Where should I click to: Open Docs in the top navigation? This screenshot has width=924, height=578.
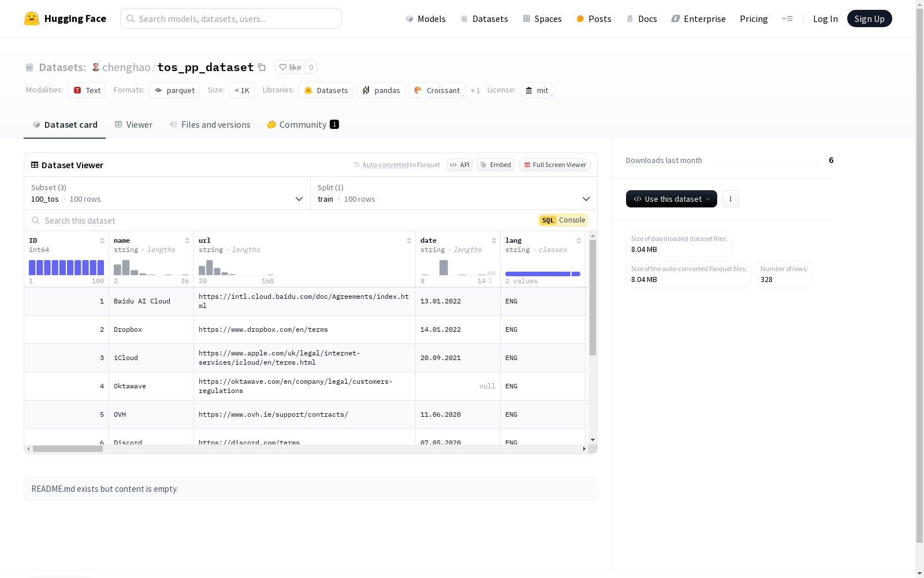click(642, 18)
